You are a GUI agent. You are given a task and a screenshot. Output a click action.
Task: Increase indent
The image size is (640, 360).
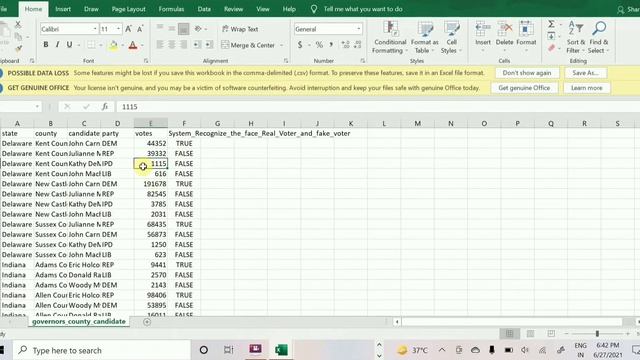tap(209, 44)
